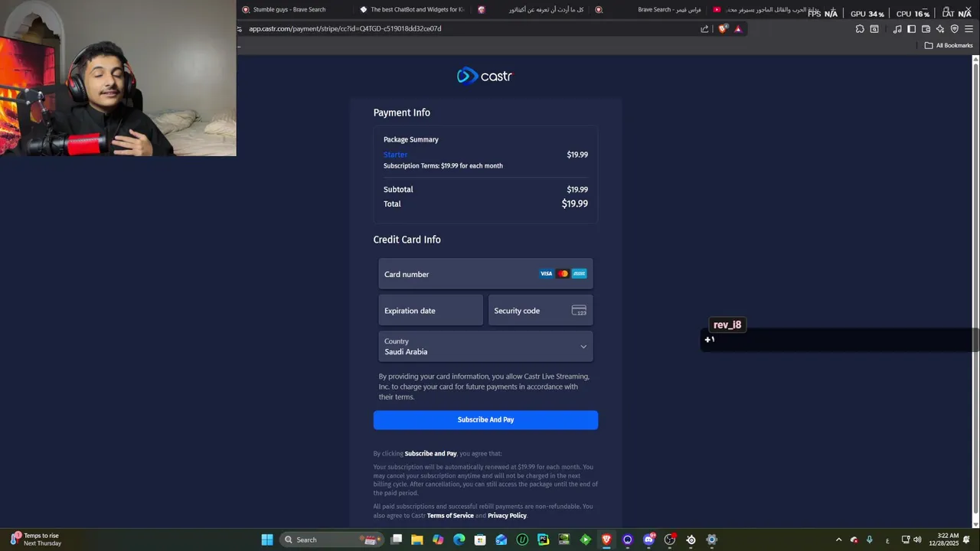Click the Card number input field
This screenshot has width=980, height=551.
485,274
